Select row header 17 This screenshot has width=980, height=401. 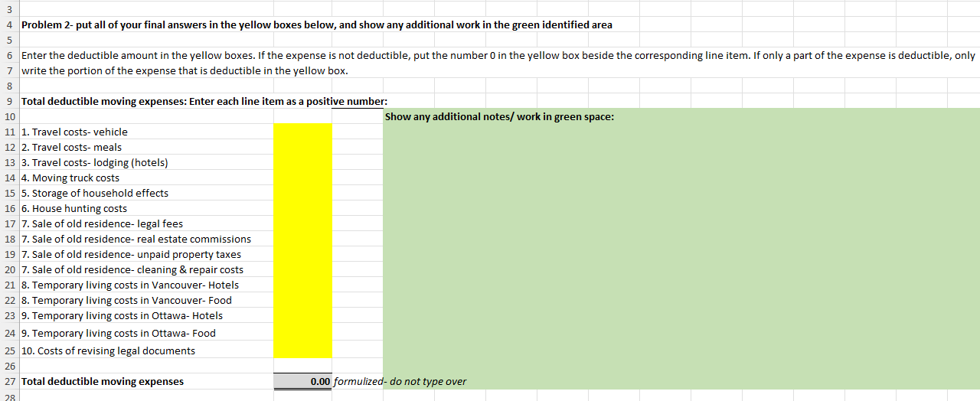[9, 223]
